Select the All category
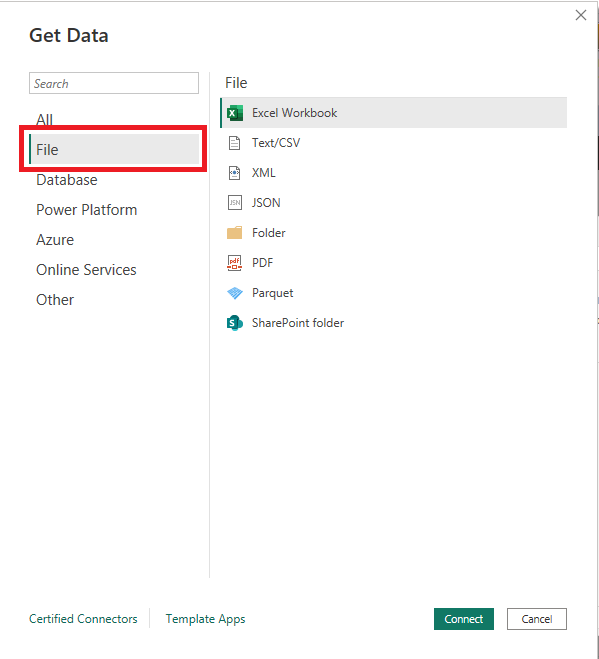 (x=44, y=120)
